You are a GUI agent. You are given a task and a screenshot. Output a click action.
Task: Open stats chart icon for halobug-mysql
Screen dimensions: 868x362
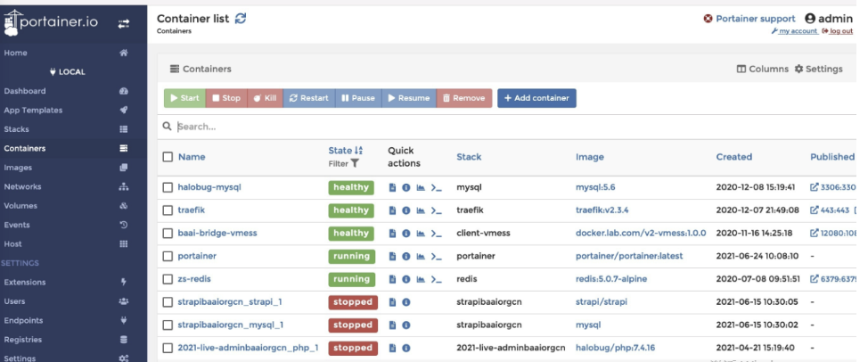421,187
